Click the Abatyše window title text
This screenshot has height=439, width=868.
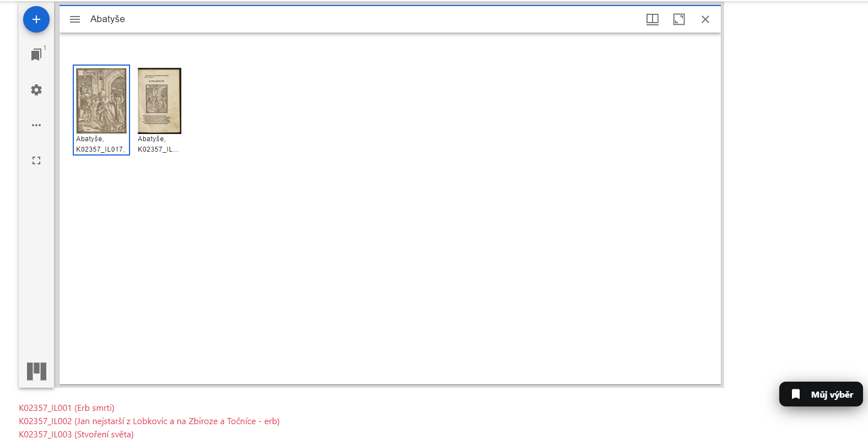(107, 19)
